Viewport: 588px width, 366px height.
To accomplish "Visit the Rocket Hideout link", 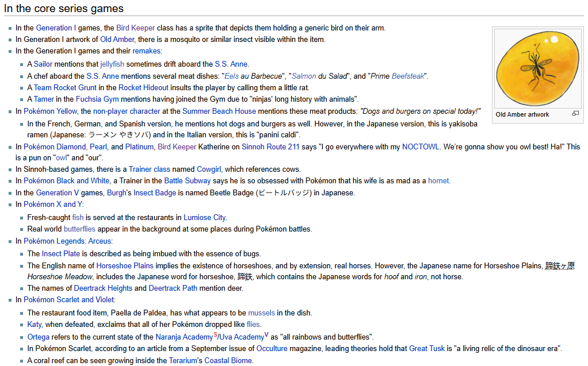I will click(143, 88).
